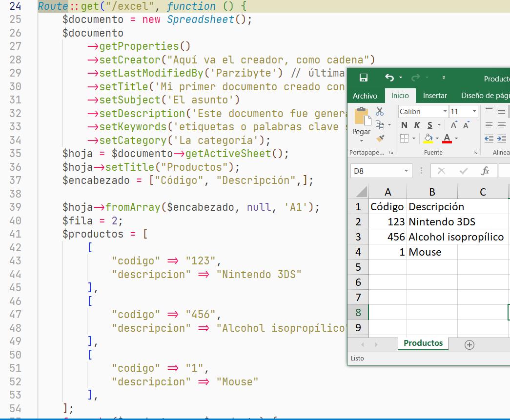The width and height of the screenshot is (510, 420).
Task: Open the Undo history dropdown arrow
Action: pos(401,78)
